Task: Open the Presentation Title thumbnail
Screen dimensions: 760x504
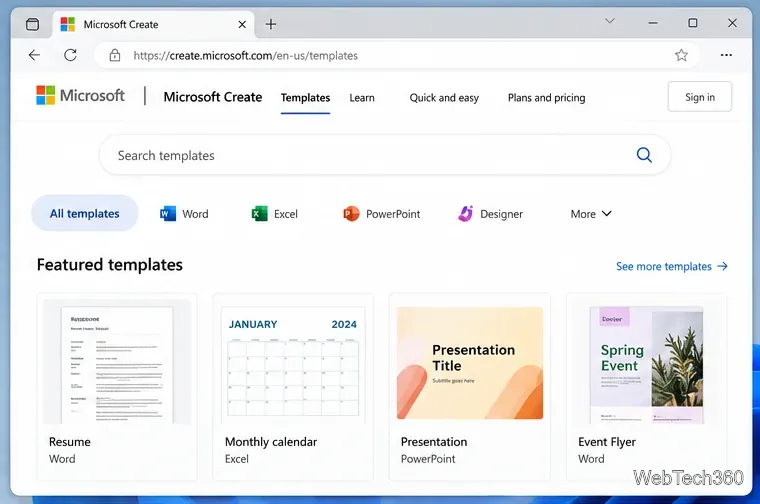Action: [470, 363]
